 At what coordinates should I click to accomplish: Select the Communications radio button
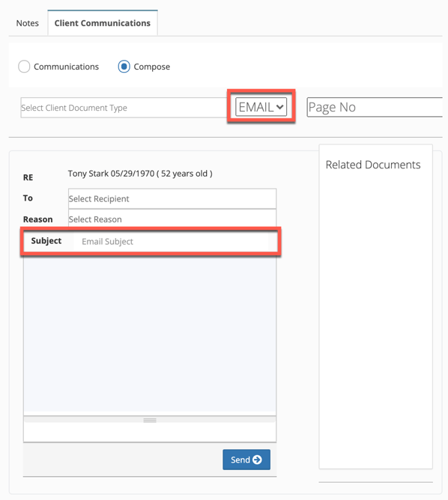click(x=24, y=67)
